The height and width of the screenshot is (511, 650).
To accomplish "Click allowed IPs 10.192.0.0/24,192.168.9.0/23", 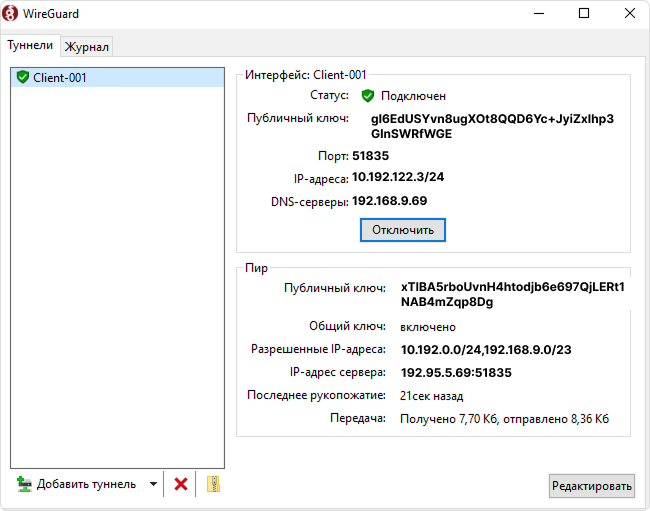I will pos(486,350).
